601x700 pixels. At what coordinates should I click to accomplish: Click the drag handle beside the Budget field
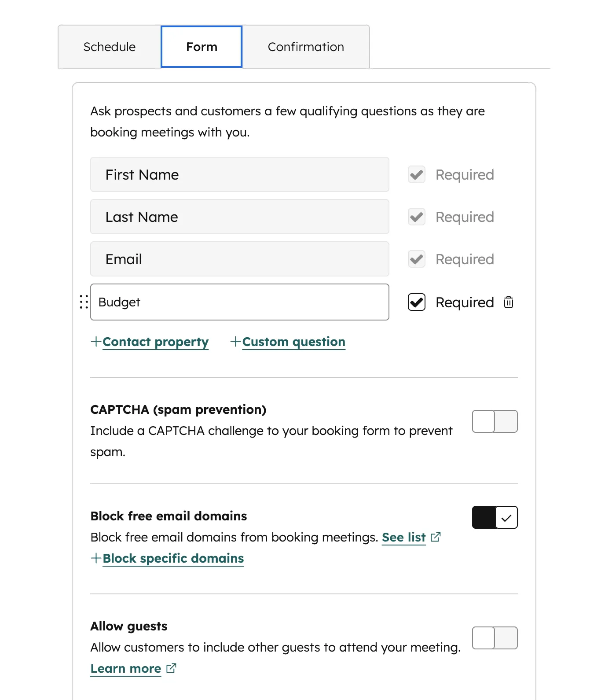(83, 302)
